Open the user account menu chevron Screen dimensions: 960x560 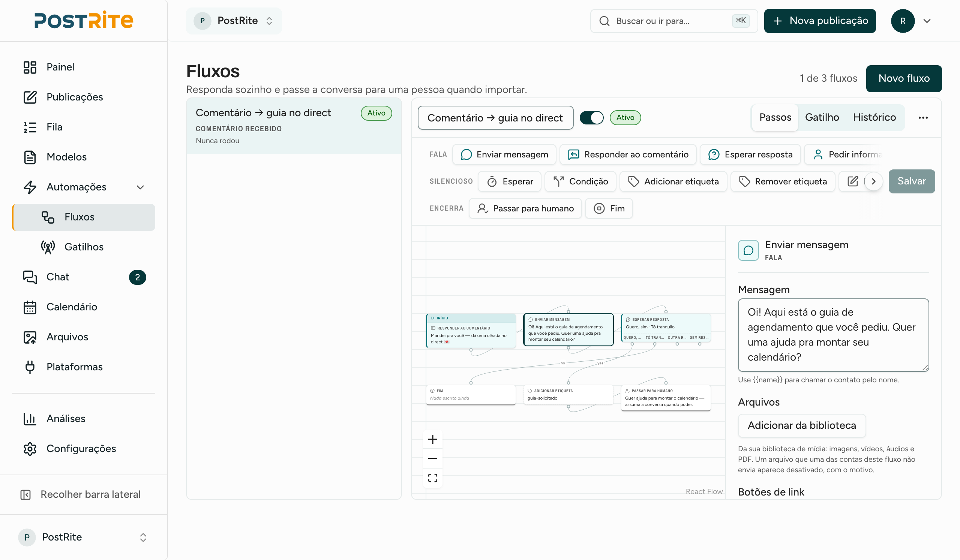pyautogui.click(x=927, y=21)
